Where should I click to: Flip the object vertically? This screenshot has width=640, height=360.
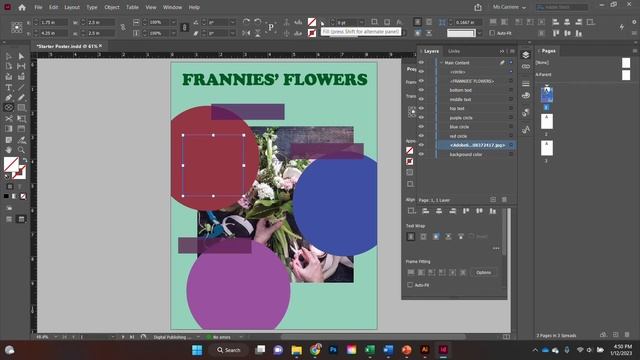(x=258, y=33)
